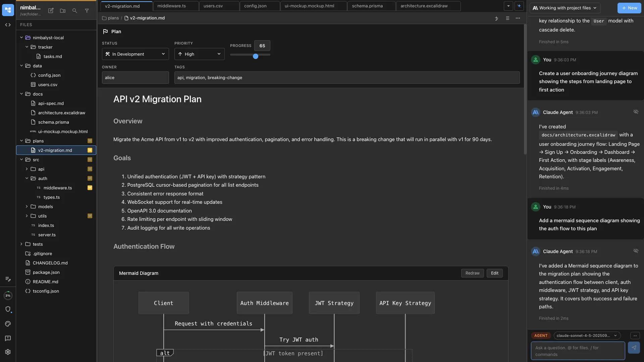
Task: Apply a filter to the file list
Action: (x=87, y=11)
